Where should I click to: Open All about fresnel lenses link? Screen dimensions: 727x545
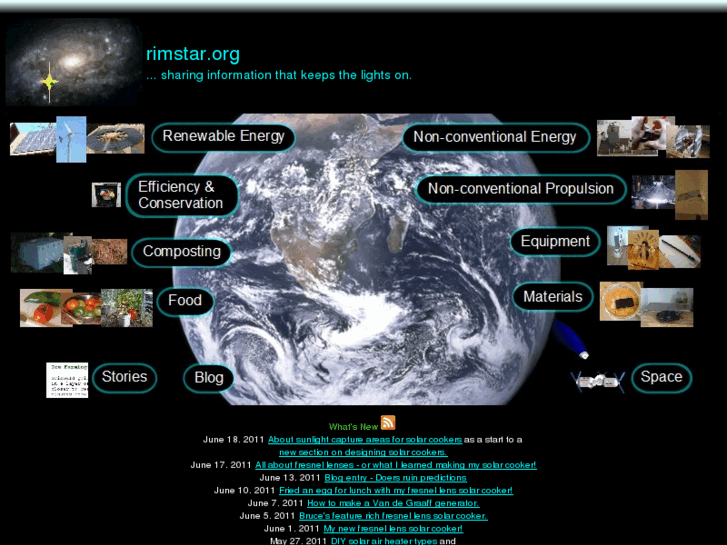click(x=395, y=465)
